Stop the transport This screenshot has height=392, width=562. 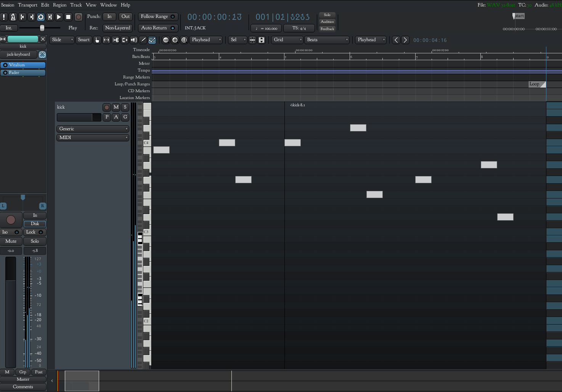68,17
